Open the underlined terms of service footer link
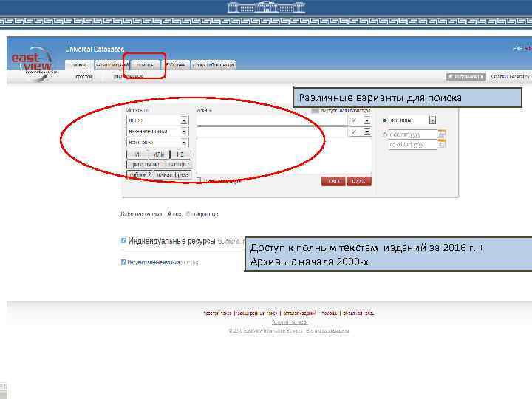 [290, 322]
